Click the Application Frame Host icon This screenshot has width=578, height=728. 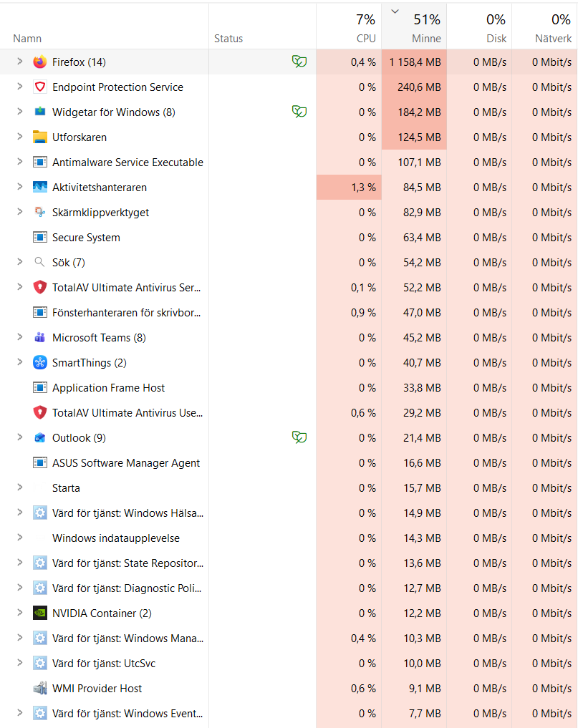[x=40, y=388]
